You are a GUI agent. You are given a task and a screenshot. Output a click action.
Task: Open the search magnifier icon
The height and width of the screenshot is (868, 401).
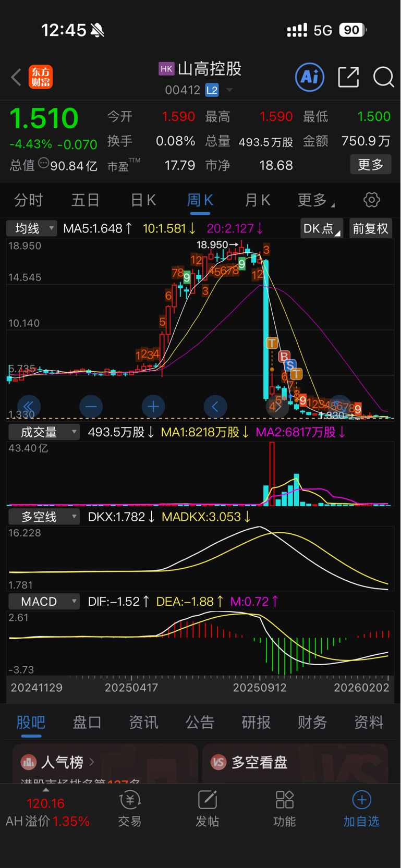pos(383,77)
